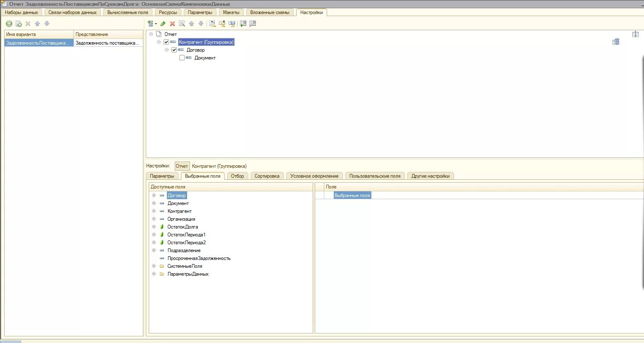The image size is (644, 343).
Task: Uncheck the Договор grouping checkbox
Action: [174, 50]
